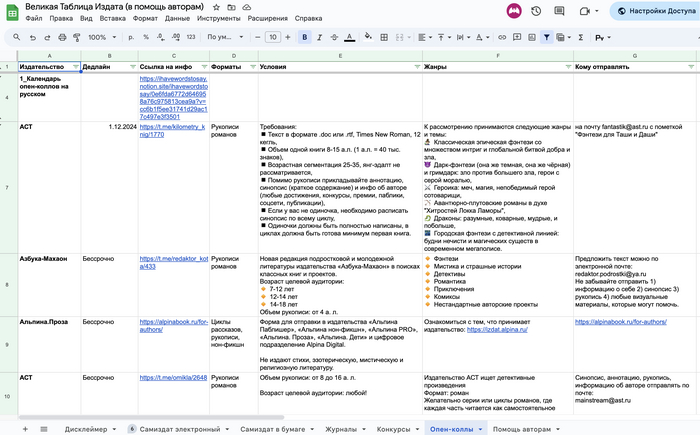Open fill color picker
The height and width of the screenshot is (435, 700).
368,37
